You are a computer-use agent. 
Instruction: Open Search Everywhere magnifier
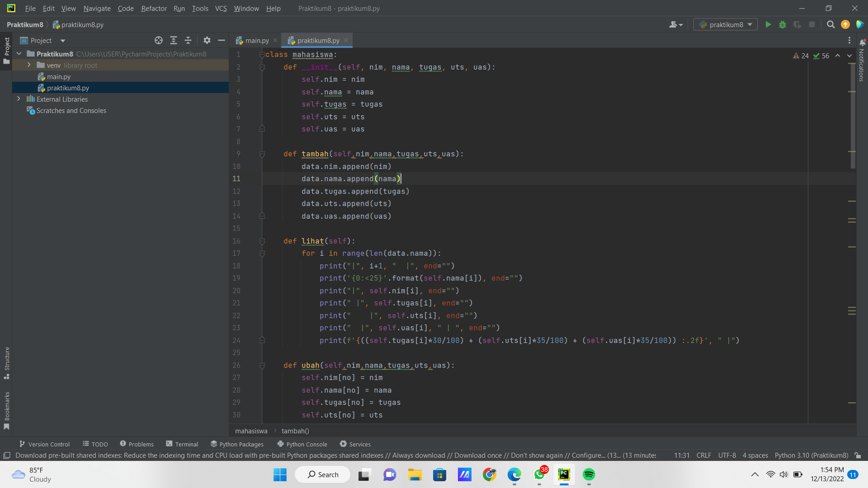(830, 25)
